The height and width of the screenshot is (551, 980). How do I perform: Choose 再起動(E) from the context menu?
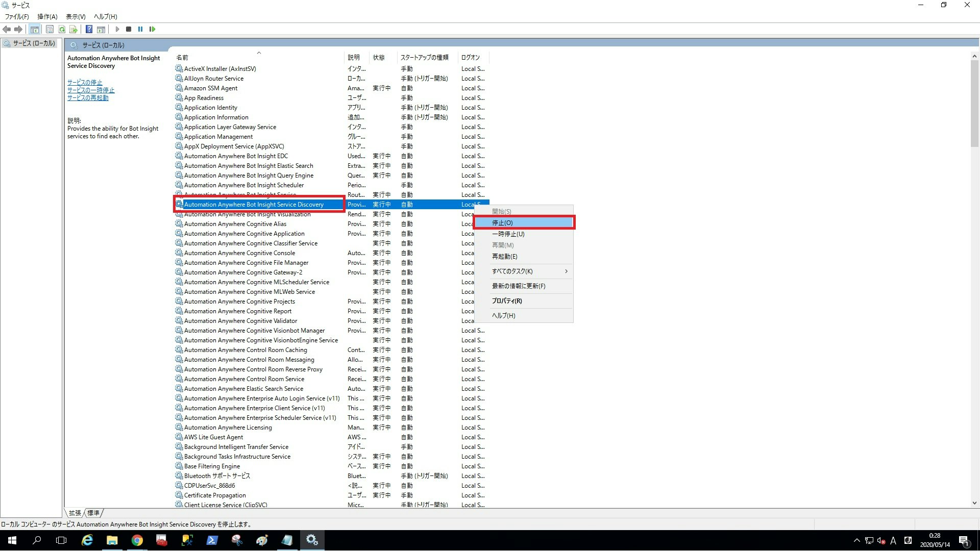pyautogui.click(x=504, y=257)
